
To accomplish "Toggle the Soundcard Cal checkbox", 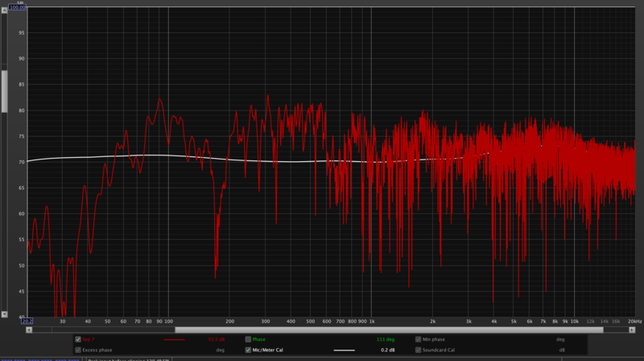I will [x=418, y=351].
